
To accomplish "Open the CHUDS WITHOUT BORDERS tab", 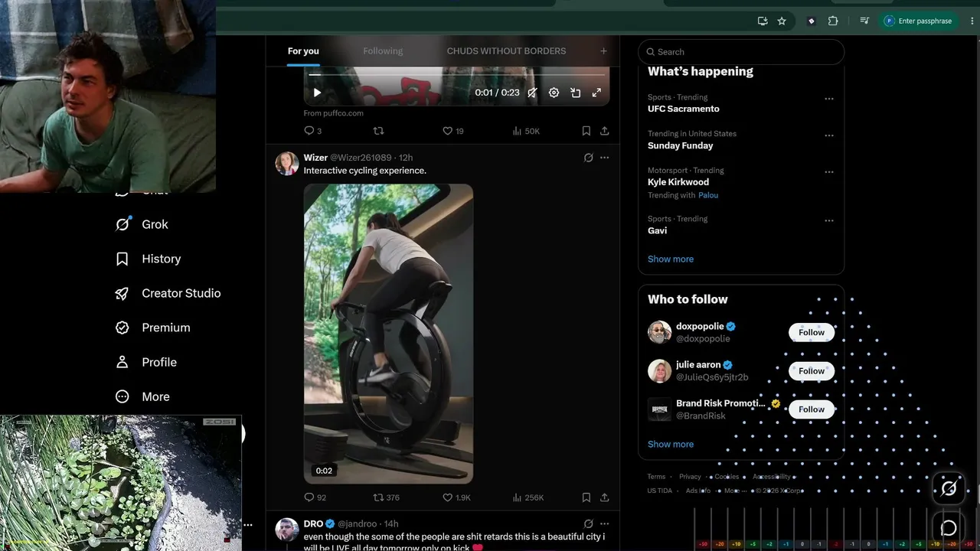I will coord(506,51).
